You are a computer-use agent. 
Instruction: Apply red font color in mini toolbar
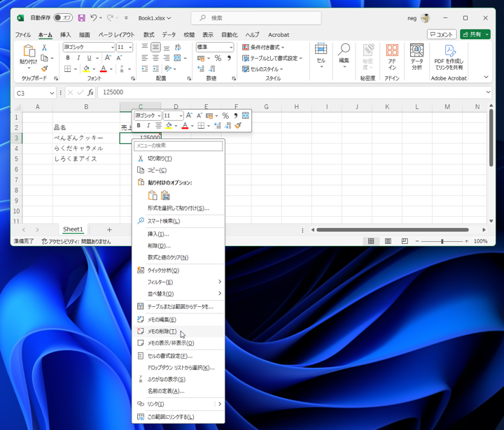pyautogui.click(x=185, y=126)
